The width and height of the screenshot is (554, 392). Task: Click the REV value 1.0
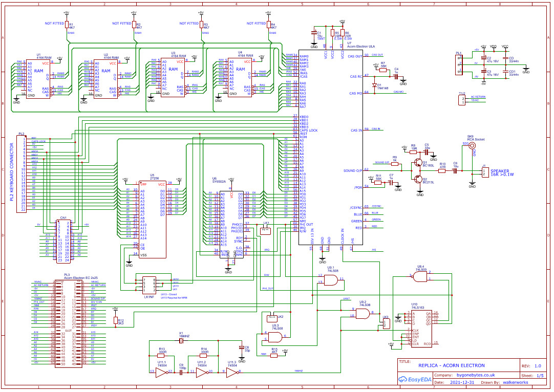538,366
